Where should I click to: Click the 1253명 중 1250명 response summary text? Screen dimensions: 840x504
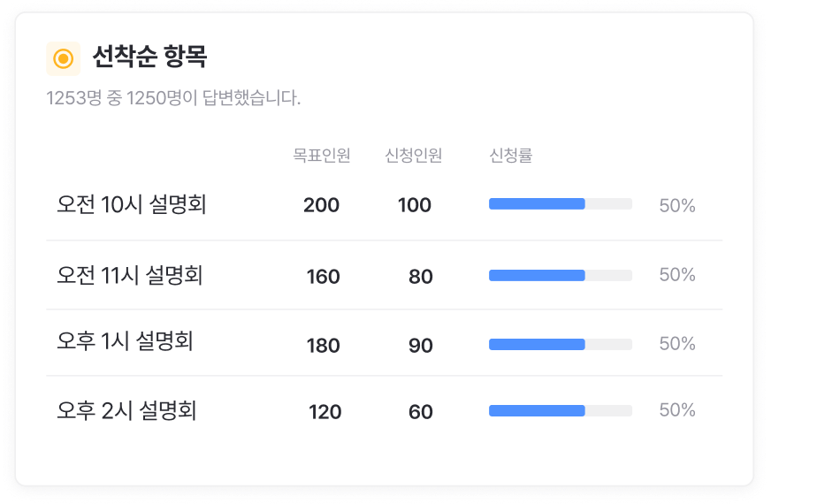173,98
